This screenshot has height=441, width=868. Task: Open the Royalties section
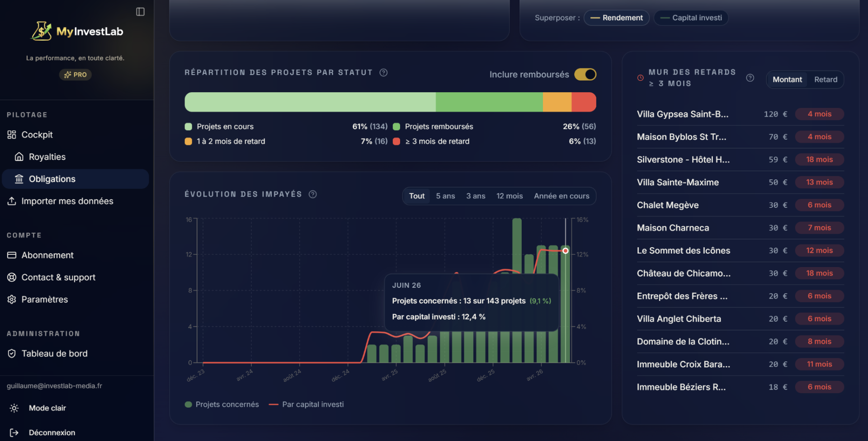pyautogui.click(x=75, y=157)
